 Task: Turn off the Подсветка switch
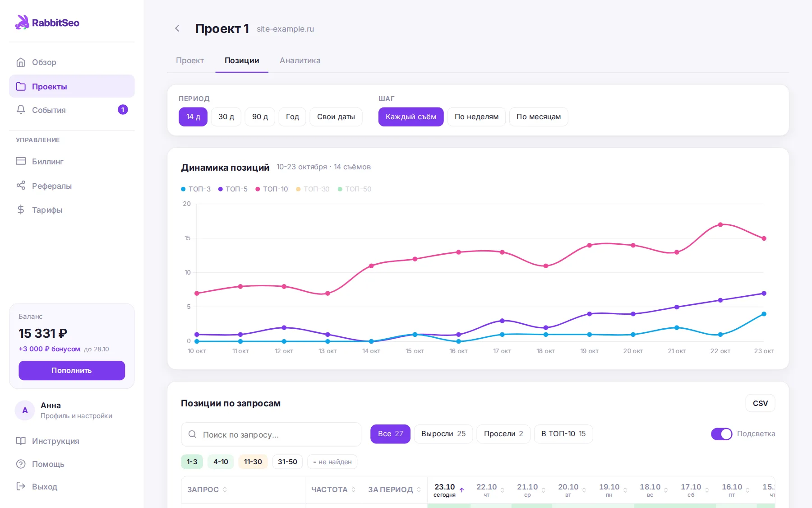(721, 433)
